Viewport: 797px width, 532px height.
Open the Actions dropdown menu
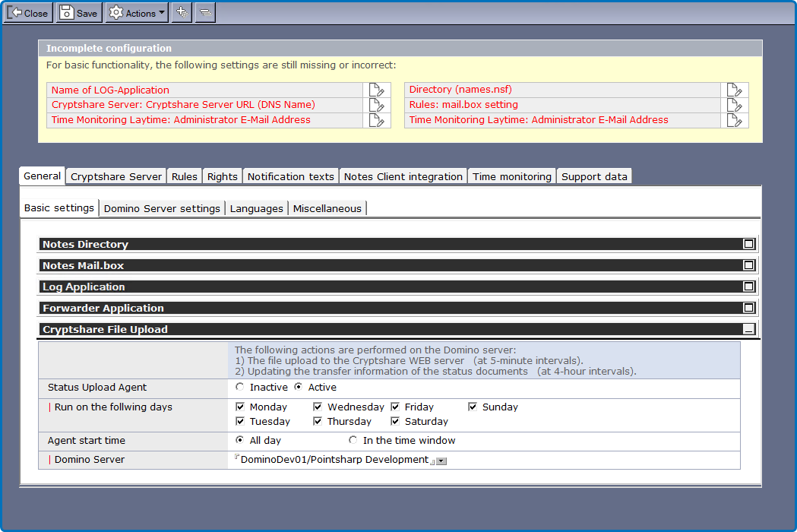click(137, 13)
